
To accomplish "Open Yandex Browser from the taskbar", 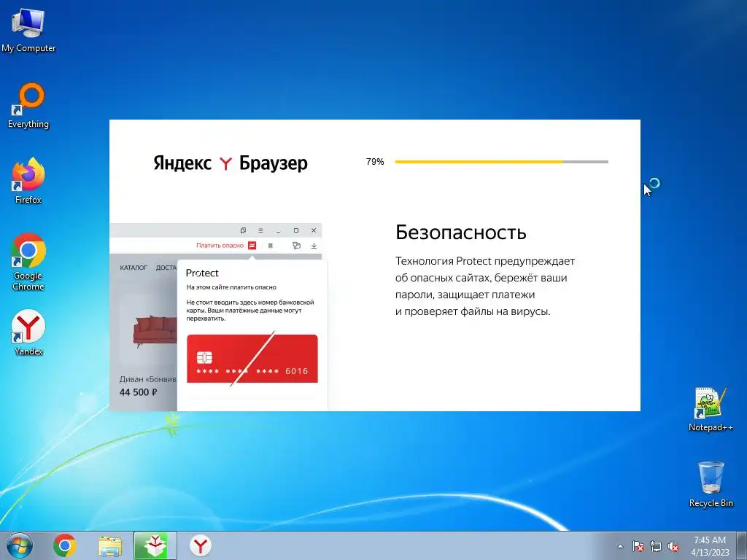I will pos(201,545).
